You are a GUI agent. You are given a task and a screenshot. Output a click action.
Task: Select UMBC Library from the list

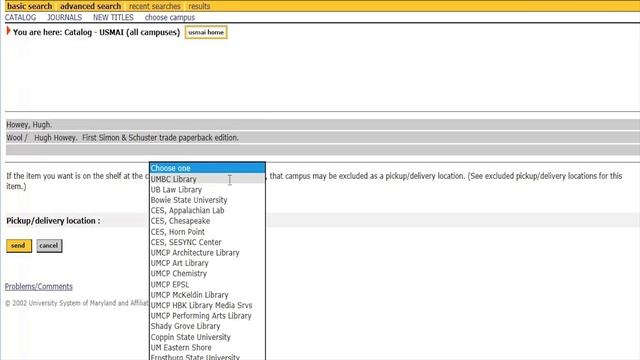[x=207, y=179]
